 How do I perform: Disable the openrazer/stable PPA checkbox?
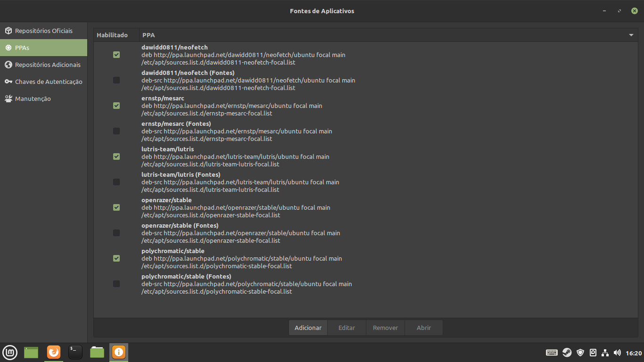point(116,207)
